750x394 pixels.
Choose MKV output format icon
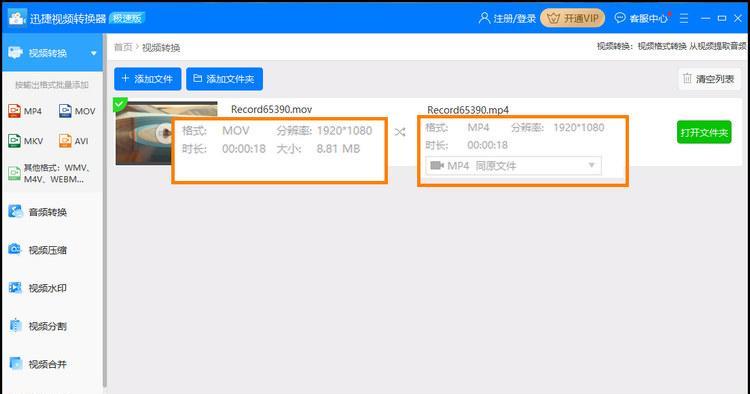14,141
